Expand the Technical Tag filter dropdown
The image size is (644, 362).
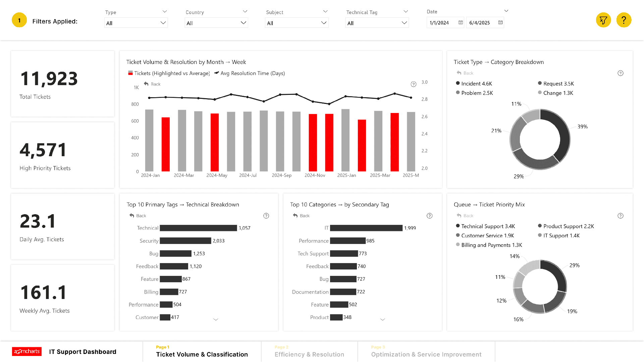pyautogui.click(x=377, y=23)
